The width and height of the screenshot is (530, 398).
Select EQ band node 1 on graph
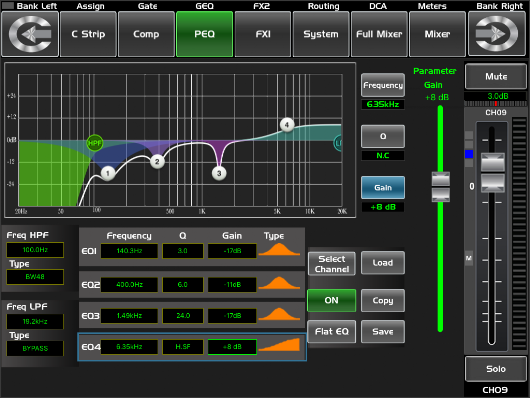[108, 173]
